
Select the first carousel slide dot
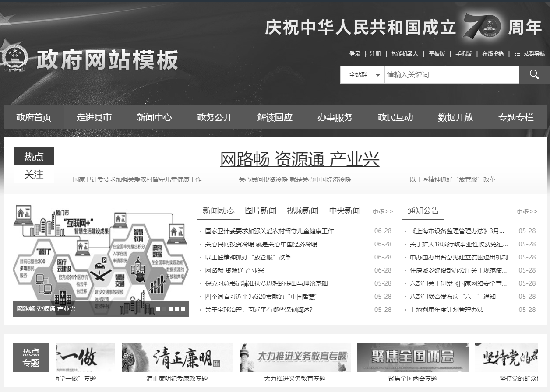point(159,309)
